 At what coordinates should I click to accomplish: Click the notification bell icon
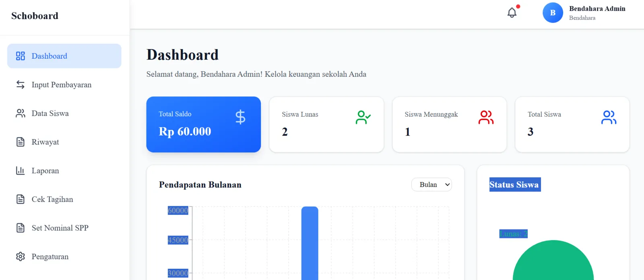click(x=512, y=13)
